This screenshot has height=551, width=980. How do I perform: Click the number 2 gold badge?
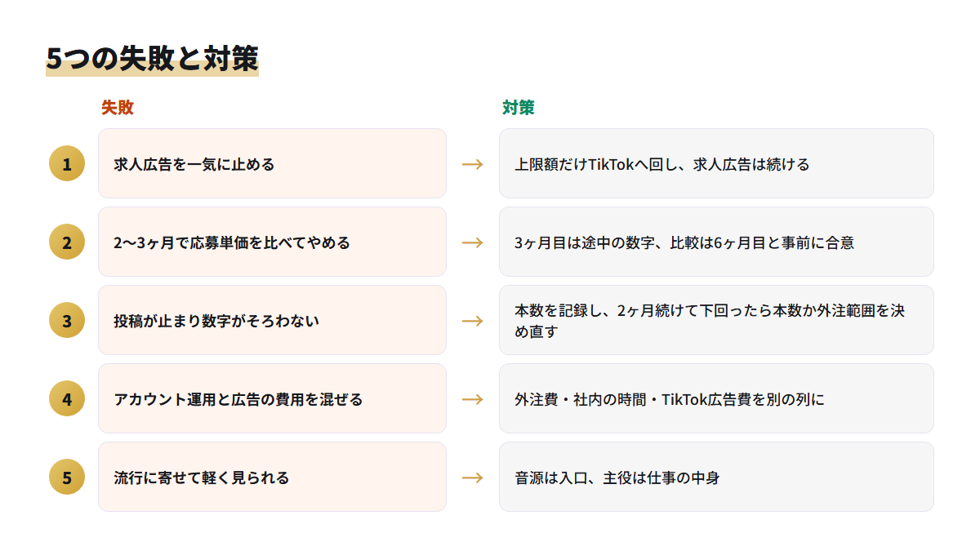67,242
